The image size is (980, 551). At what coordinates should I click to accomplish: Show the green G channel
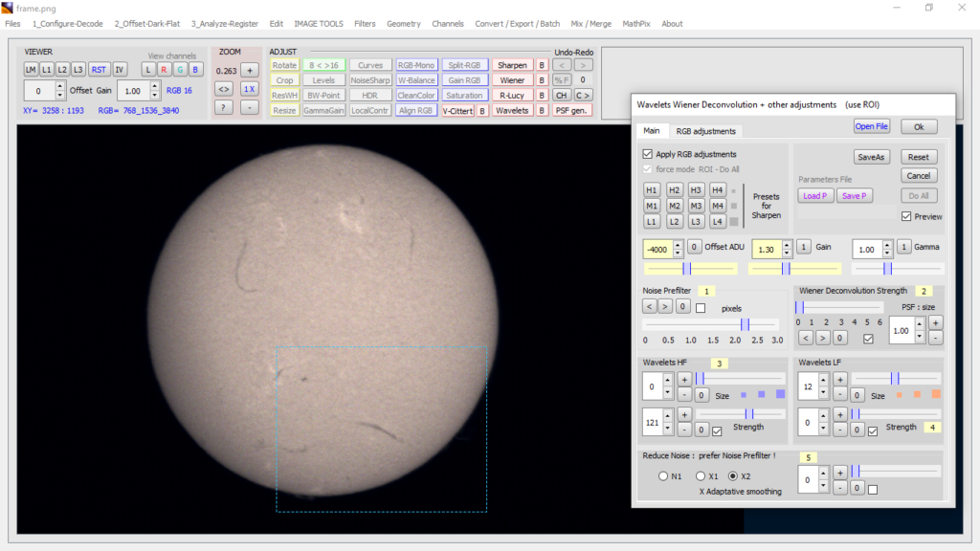pos(179,69)
